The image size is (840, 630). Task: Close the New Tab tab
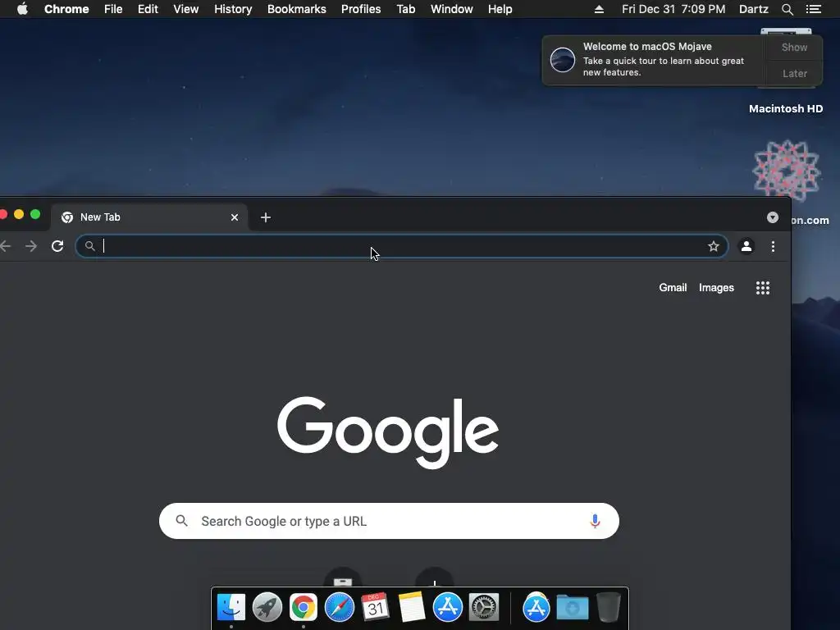[x=234, y=217]
